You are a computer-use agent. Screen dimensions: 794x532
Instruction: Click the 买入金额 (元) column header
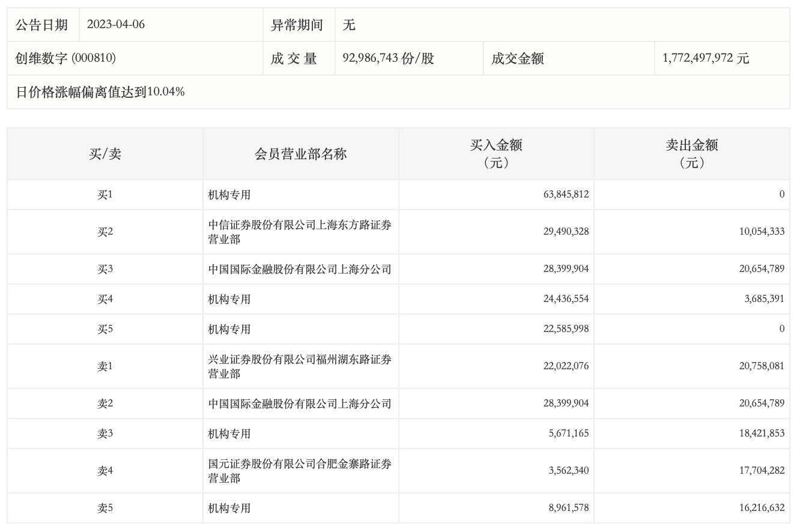coord(496,154)
